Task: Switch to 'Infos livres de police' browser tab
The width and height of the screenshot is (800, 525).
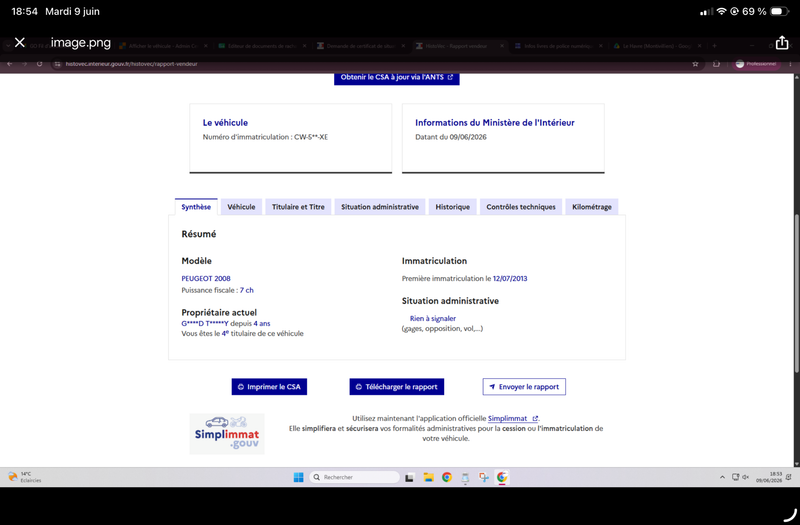Action: click(x=558, y=46)
